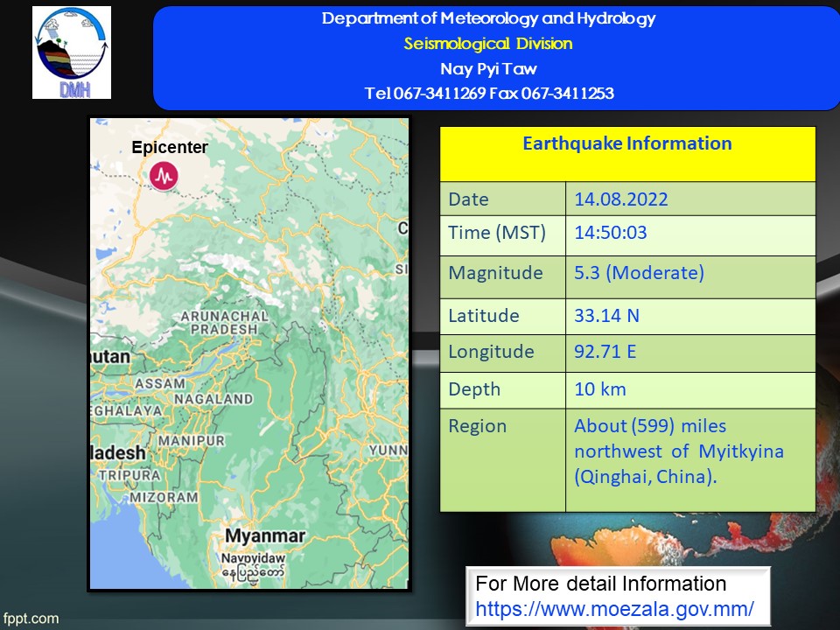Click the Longitude row label
Viewport: 840px width, 630px height.
491,352
